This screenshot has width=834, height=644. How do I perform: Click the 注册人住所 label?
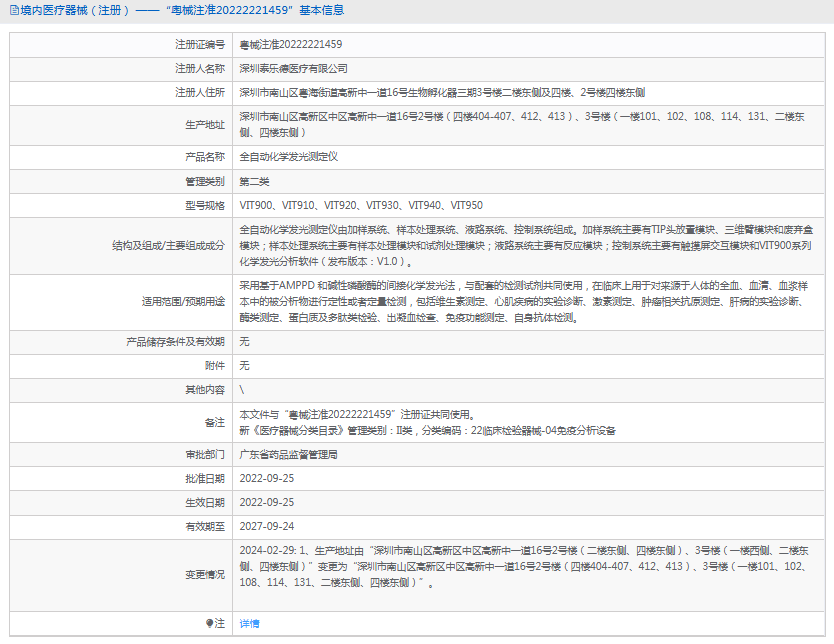click(x=200, y=93)
